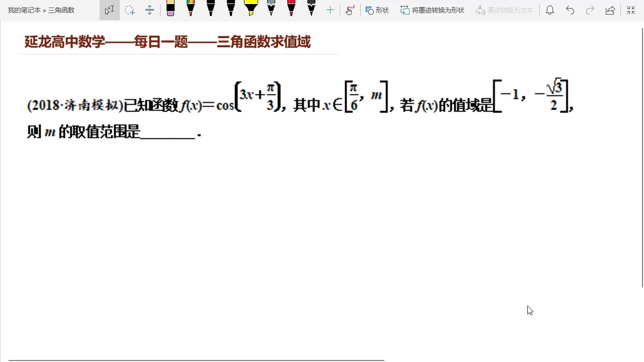This screenshot has width=644, height=362.
Task: Click 将墨迹转换为形状 ink to shape
Action: (432, 10)
